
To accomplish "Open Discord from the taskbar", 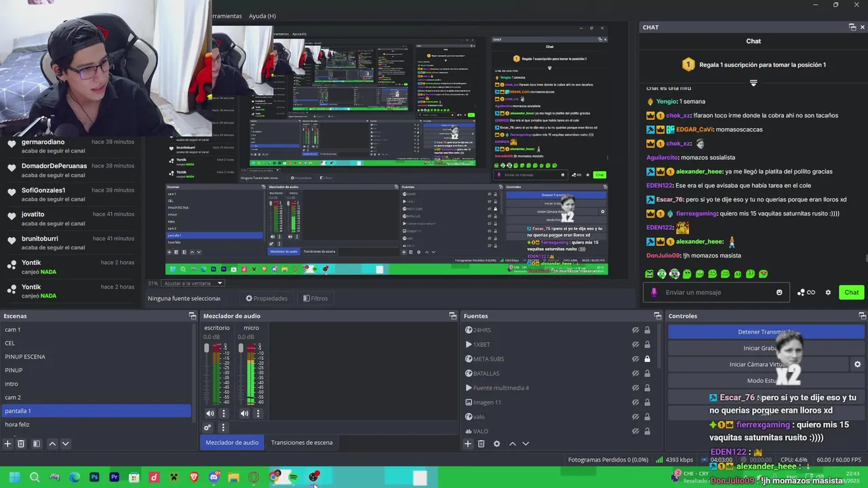I will click(214, 477).
